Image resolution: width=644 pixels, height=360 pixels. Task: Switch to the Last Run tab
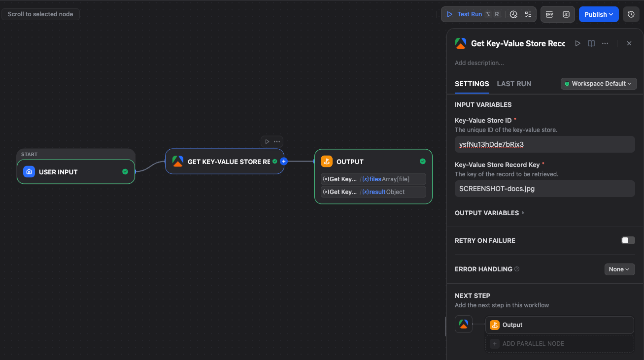pyautogui.click(x=514, y=84)
